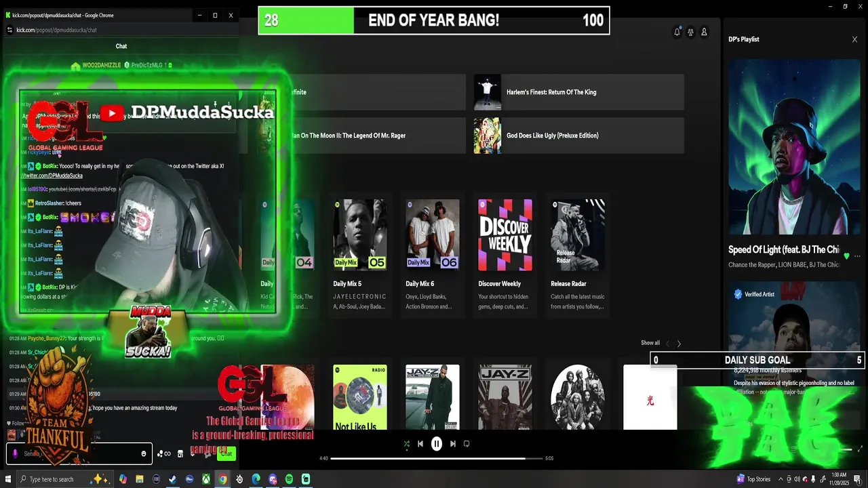
Task: Open the Top Stories news widget
Action: [x=753, y=479]
